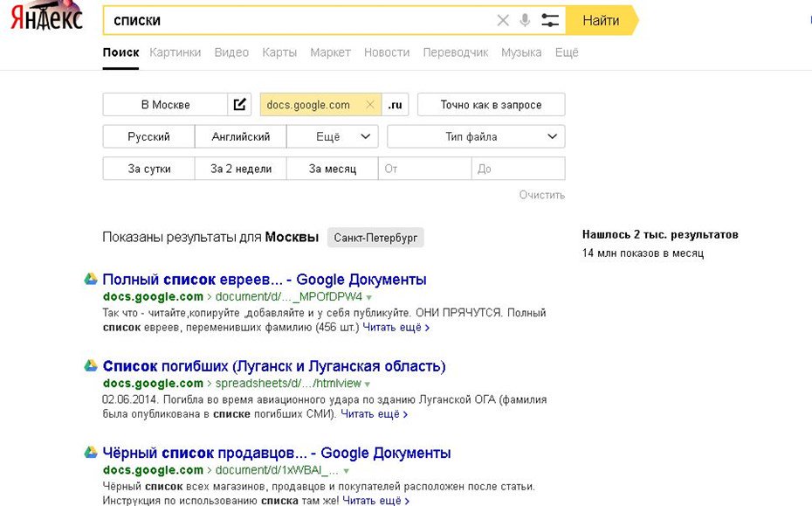Click the Yandex logo
The height and width of the screenshot is (506, 812).
point(45,17)
